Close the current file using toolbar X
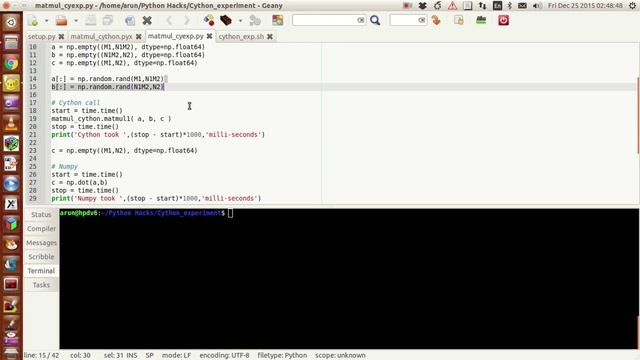The image size is (640, 360). click(x=147, y=20)
